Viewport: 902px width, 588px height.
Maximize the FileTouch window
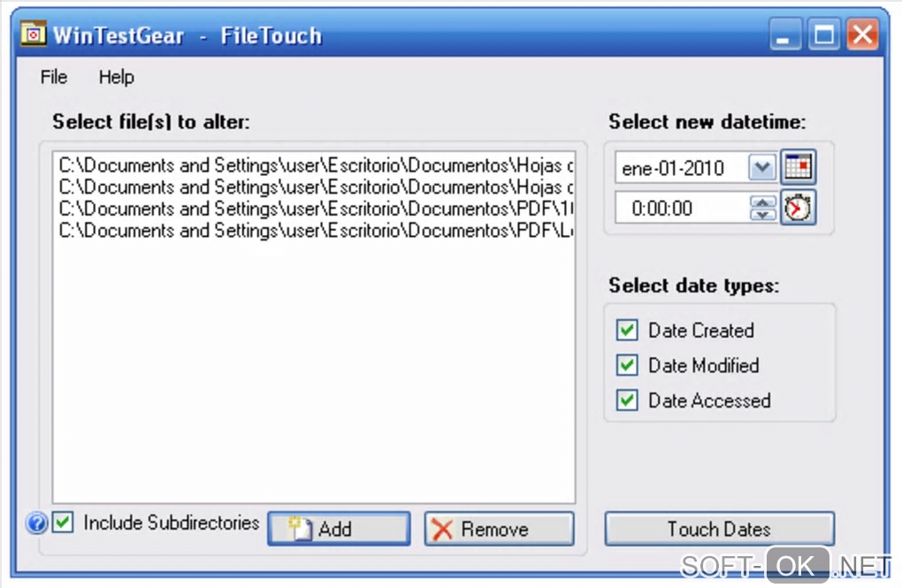click(x=824, y=34)
